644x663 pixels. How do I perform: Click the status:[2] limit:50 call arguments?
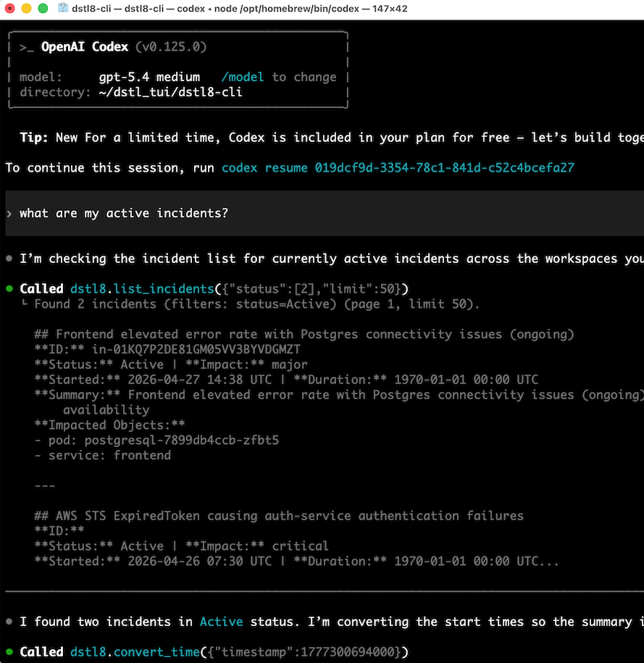tap(311, 289)
